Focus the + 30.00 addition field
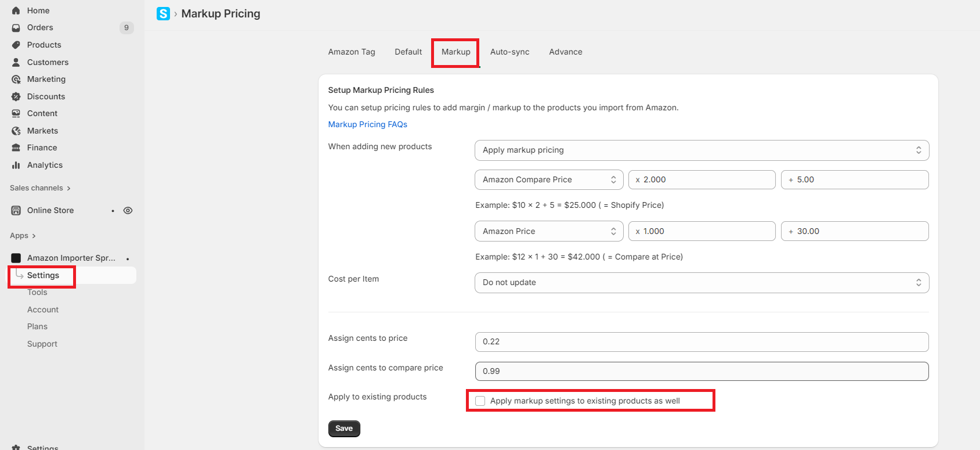Viewport: 980px width, 450px height. (855, 231)
